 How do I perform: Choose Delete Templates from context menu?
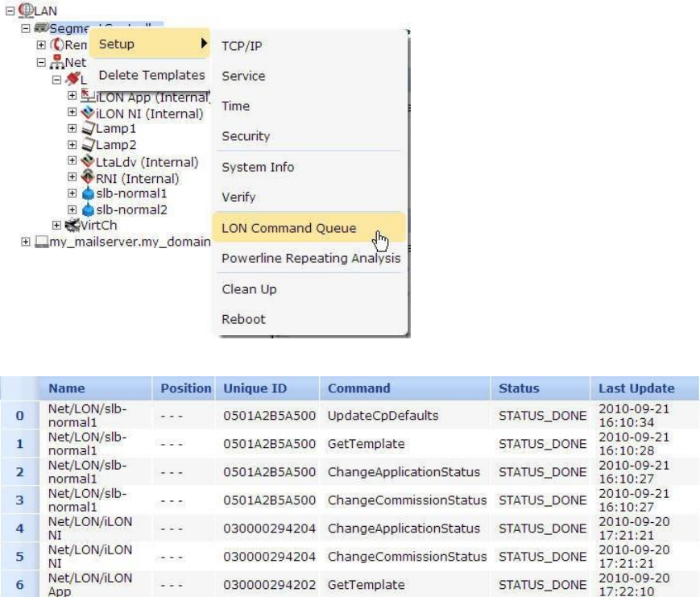151,75
